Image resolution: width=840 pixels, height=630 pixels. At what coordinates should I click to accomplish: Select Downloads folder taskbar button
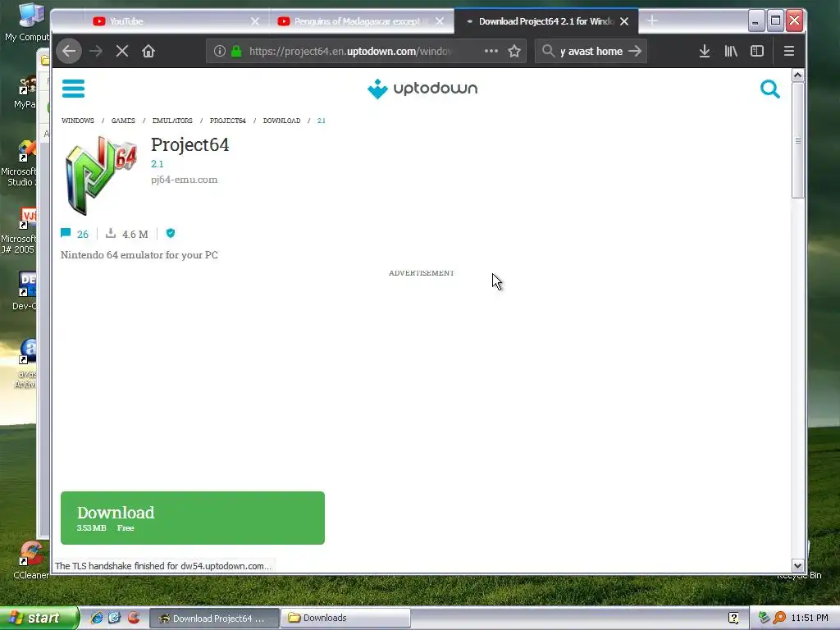click(345, 619)
